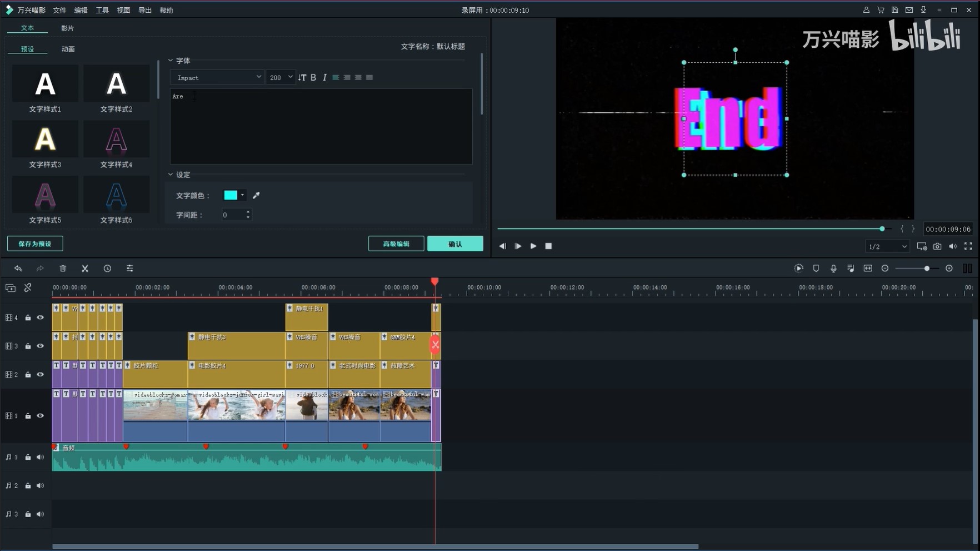Open the Impact font dropdown
The width and height of the screenshot is (980, 551).
point(217,78)
